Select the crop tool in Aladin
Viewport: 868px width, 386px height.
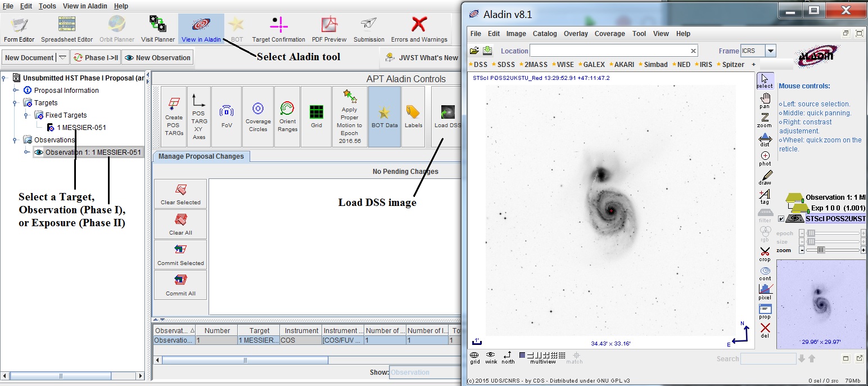tap(765, 255)
